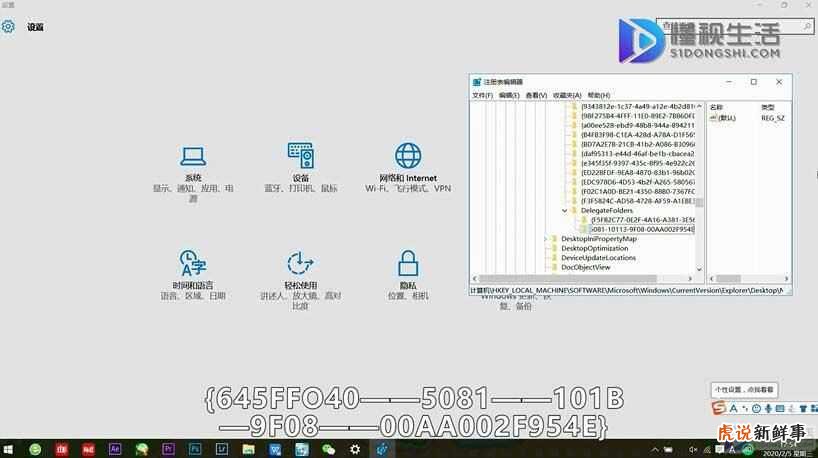The image size is (818, 458).
Task: Open Premiere Pro from the taskbar
Action: 168,449
